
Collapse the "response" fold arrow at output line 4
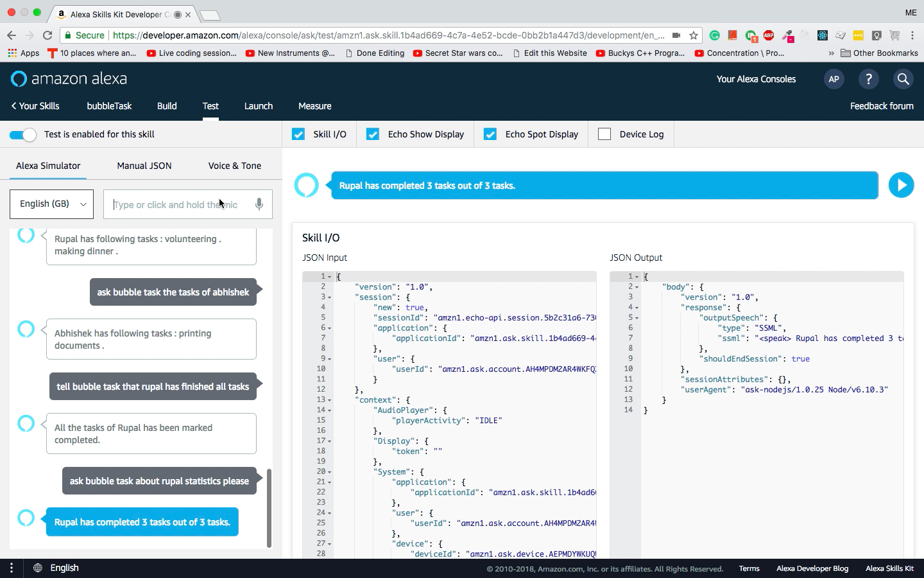pos(637,308)
